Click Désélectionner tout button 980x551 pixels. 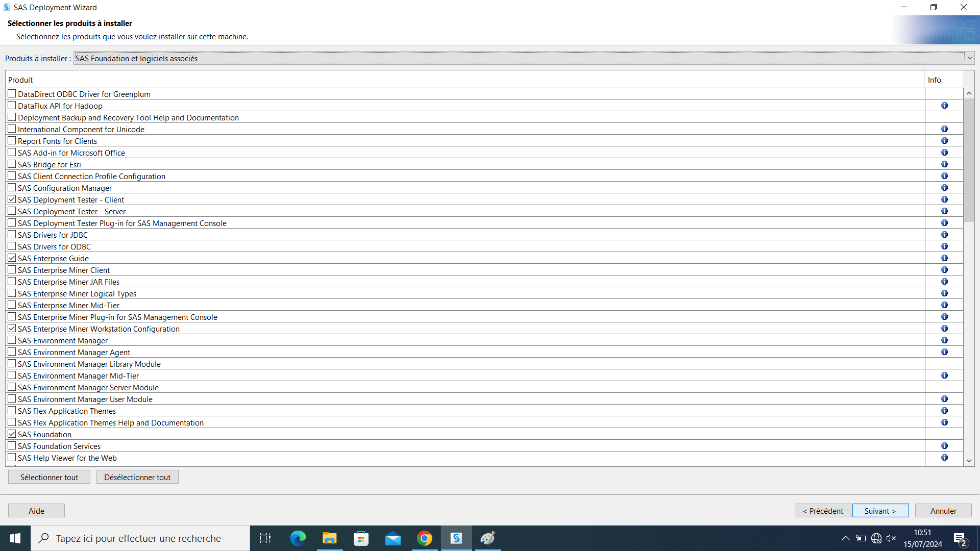click(x=137, y=477)
